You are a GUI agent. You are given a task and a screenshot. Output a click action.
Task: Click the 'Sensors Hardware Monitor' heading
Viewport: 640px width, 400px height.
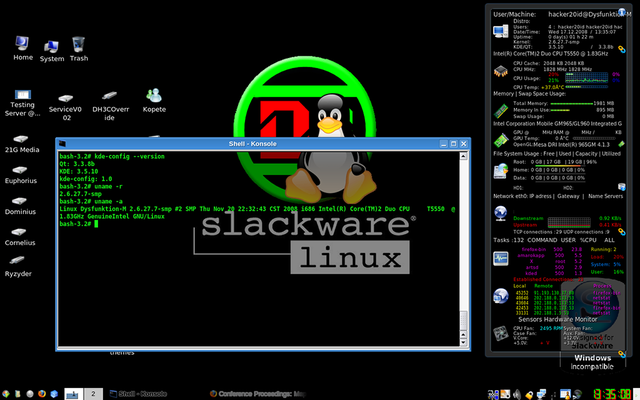(x=558, y=319)
